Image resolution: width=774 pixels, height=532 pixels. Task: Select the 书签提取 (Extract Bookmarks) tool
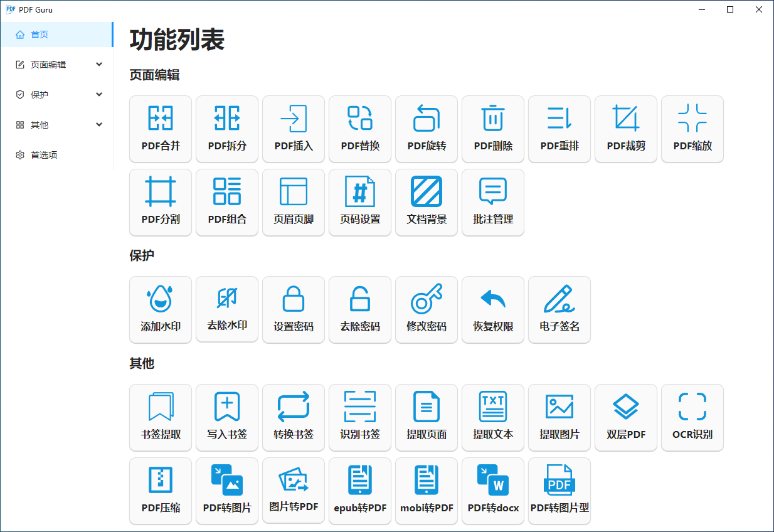coord(160,417)
